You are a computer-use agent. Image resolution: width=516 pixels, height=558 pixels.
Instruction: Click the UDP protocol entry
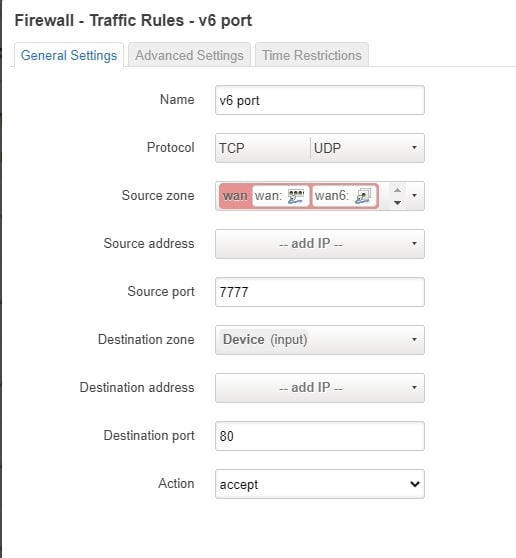click(327, 148)
